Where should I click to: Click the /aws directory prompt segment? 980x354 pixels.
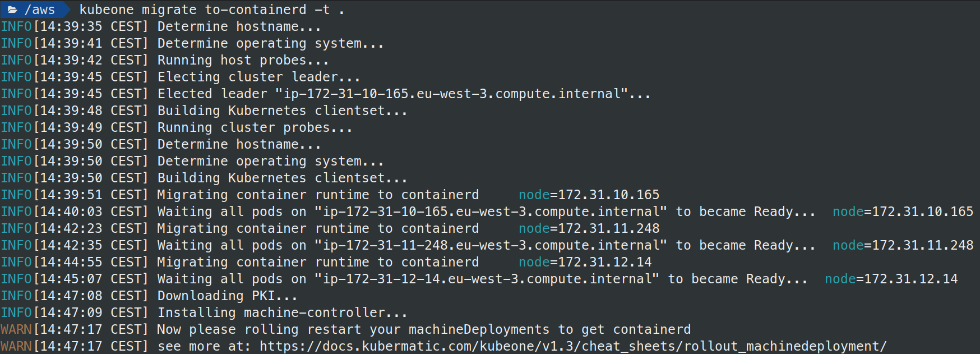pos(39,10)
